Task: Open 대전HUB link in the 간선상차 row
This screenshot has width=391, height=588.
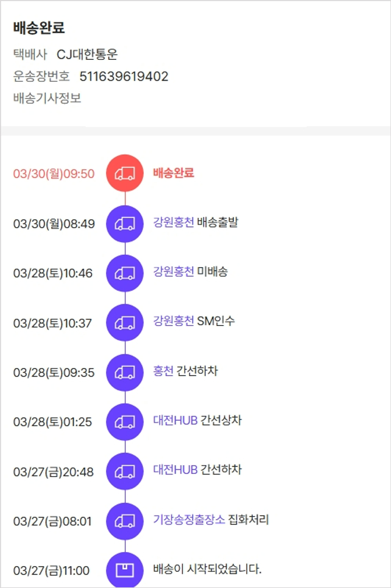Action: tap(175, 420)
